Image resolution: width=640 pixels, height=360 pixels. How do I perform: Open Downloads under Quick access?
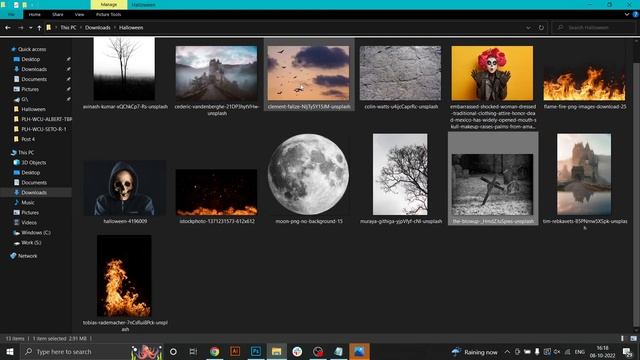point(34,69)
